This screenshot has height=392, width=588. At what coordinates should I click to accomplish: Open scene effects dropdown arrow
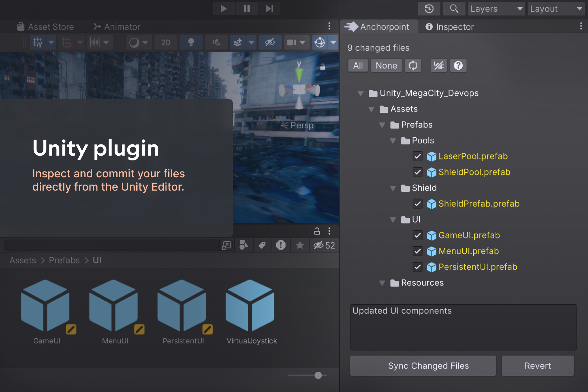coord(251,43)
